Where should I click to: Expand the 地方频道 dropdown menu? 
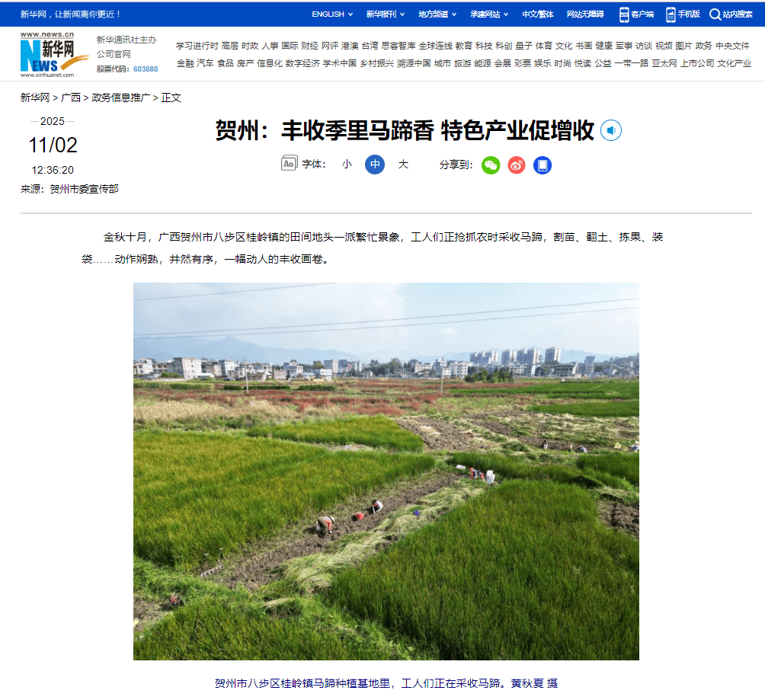[x=437, y=14]
